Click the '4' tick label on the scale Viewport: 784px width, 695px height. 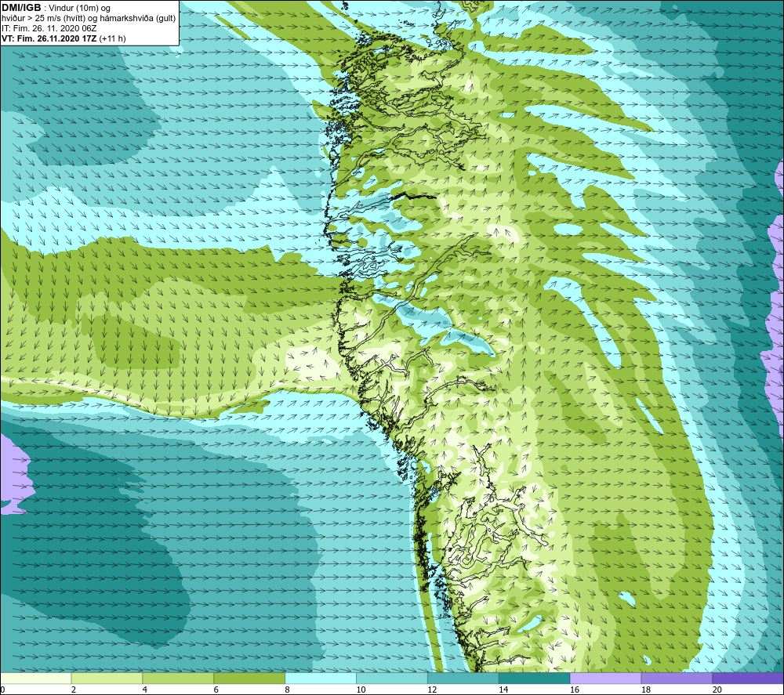click(145, 690)
